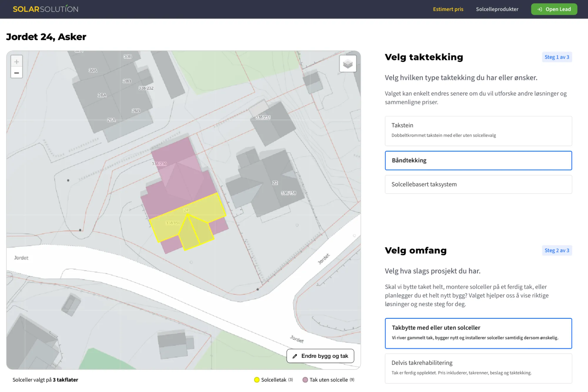Open the Estimert pris menu item

(x=448, y=9)
